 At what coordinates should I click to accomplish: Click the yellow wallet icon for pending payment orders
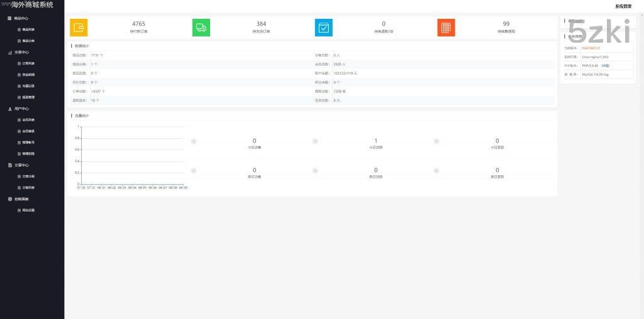(79, 28)
